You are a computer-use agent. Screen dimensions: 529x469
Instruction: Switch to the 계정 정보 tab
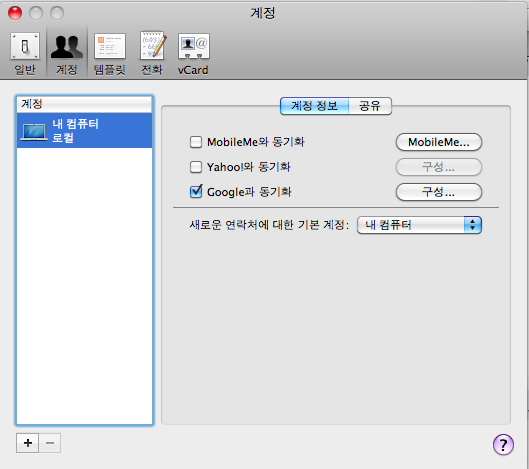click(314, 106)
